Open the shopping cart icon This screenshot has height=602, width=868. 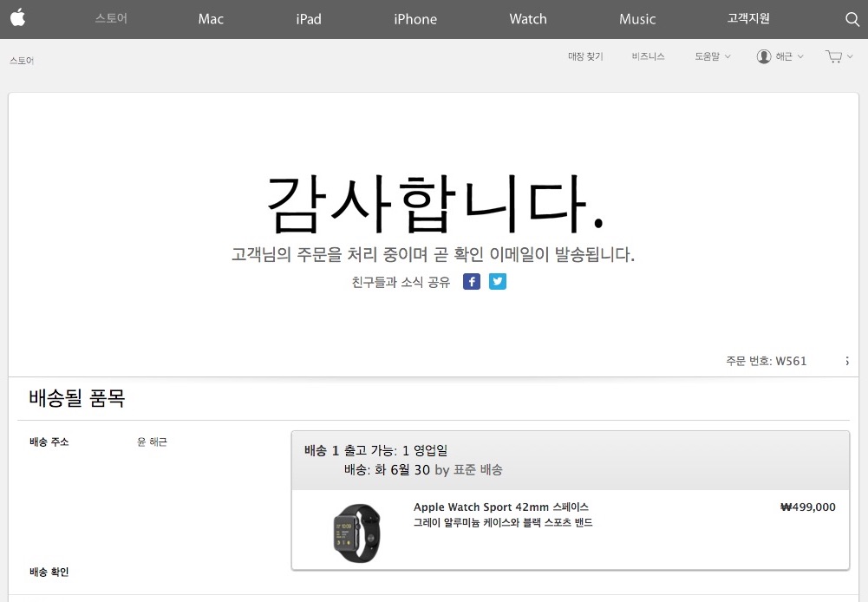[x=833, y=56]
